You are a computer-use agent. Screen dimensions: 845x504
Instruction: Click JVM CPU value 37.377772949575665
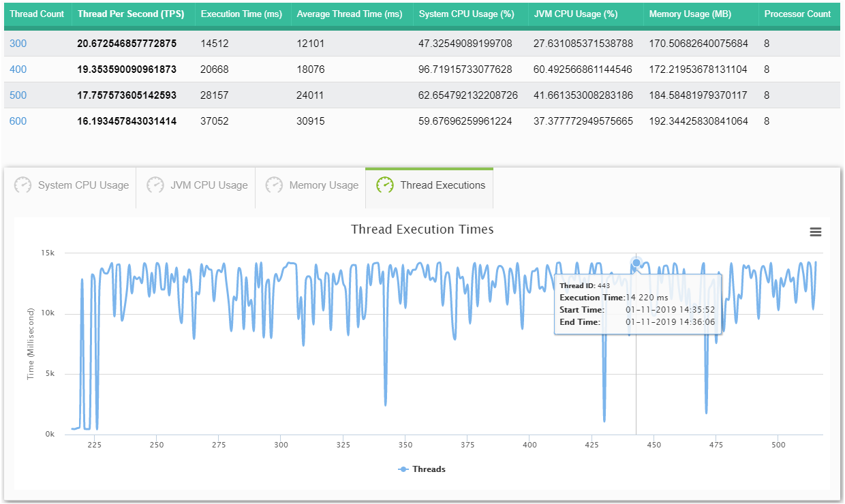click(x=583, y=121)
